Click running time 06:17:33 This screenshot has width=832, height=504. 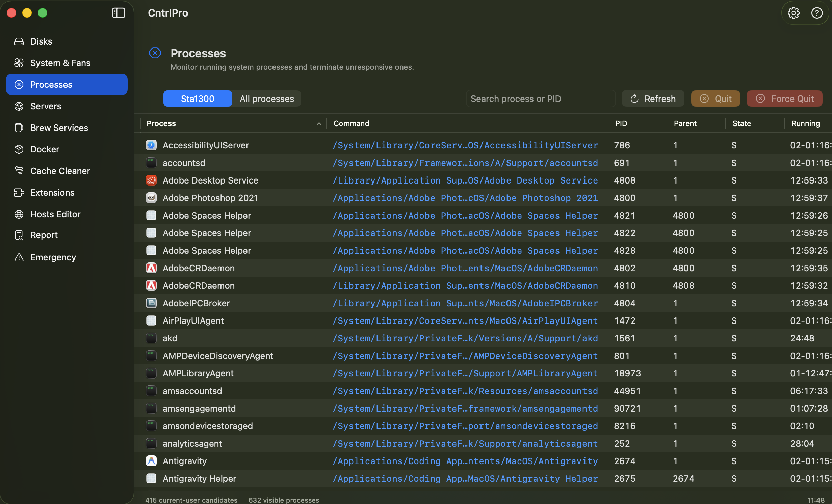(809, 391)
